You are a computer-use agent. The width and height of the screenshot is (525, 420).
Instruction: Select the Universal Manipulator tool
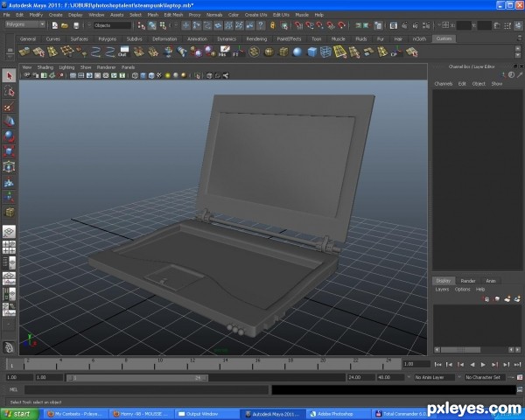[9, 166]
